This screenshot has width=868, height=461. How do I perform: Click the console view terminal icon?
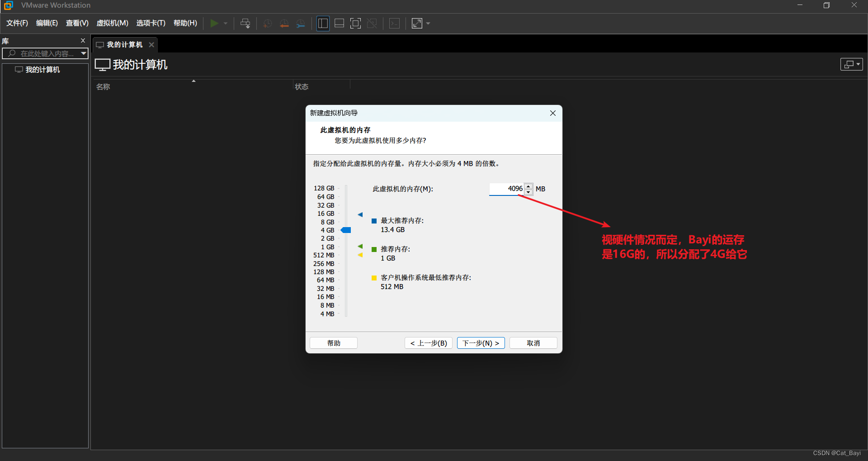pyautogui.click(x=395, y=23)
